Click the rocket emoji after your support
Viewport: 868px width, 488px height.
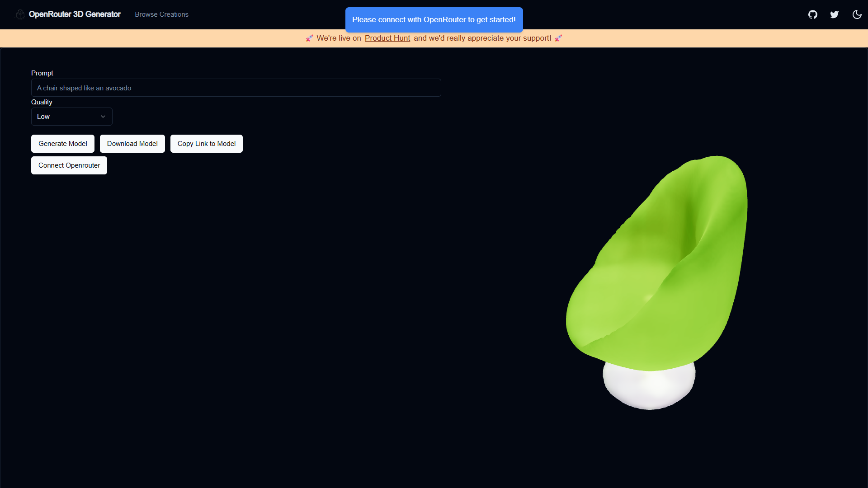558,38
